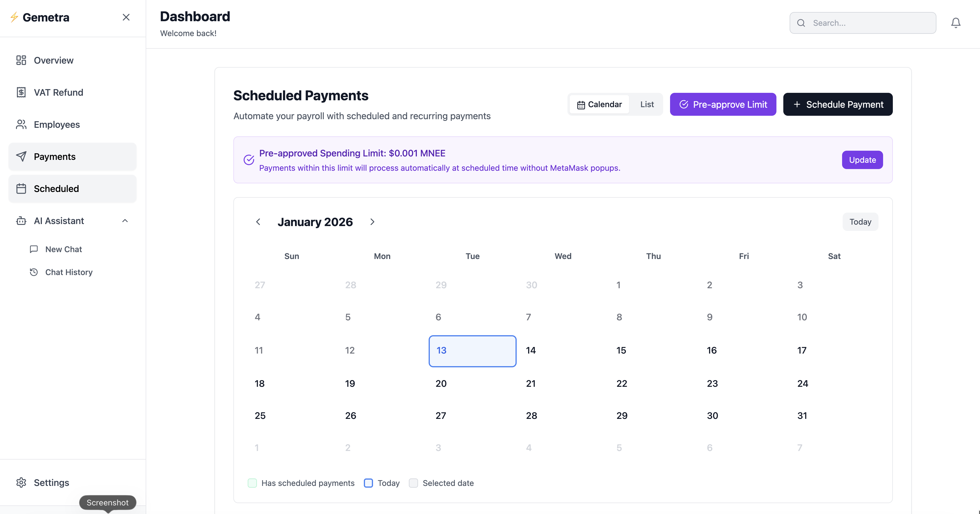Open Settings gear icon
The image size is (980, 514).
pos(21,482)
